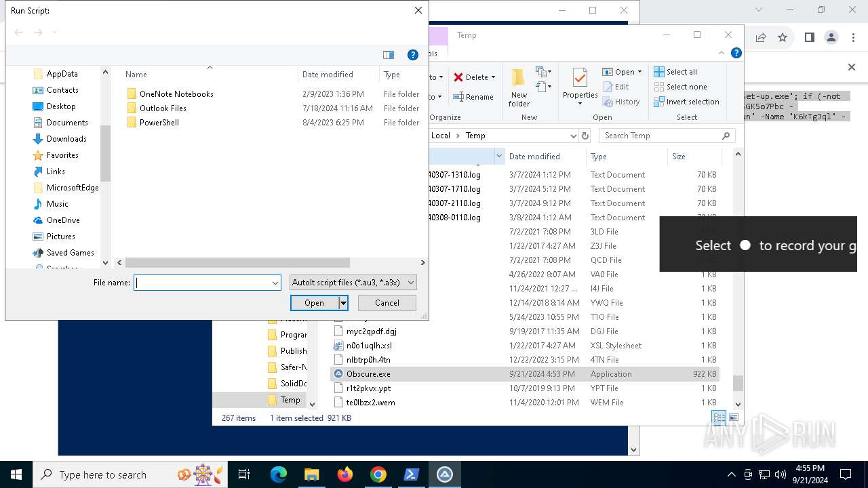Viewport: 868px width, 488px height.
Task: Select Temp folder in Explorer tree
Action: (290, 400)
